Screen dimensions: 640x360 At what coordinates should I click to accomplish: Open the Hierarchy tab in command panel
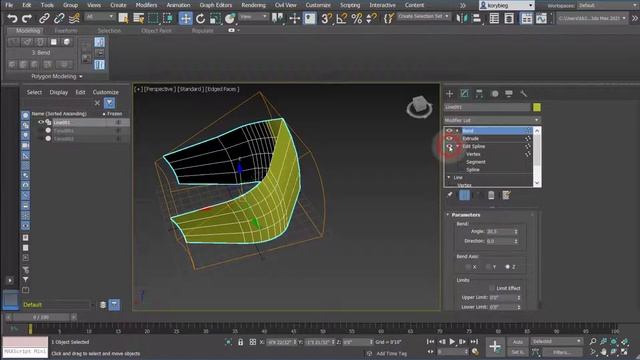479,94
